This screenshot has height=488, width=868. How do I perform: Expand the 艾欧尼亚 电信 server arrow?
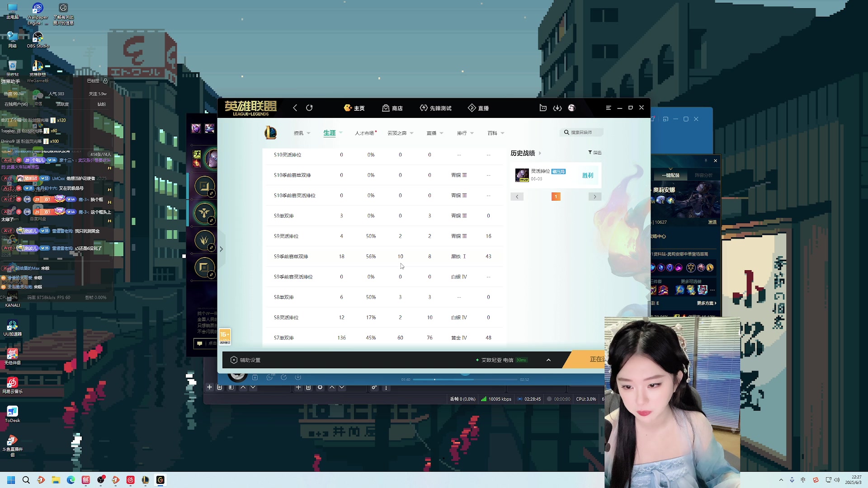click(x=548, y=360)
